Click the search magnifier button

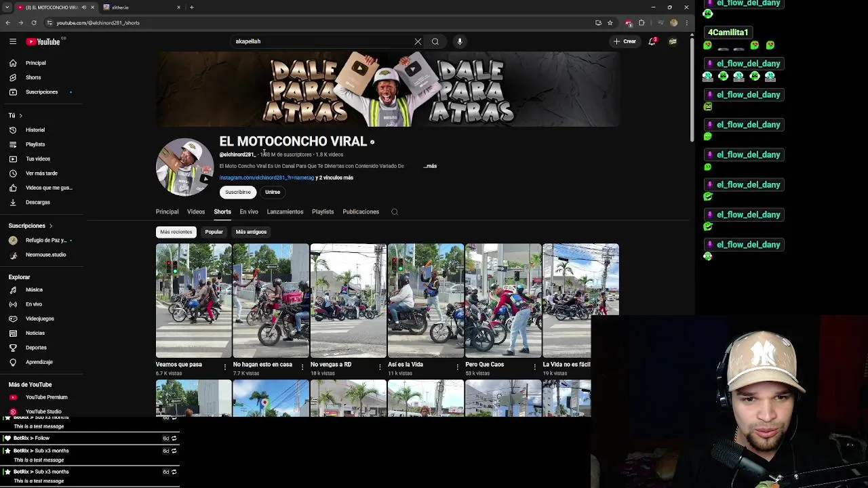click(x=435, y=41)
